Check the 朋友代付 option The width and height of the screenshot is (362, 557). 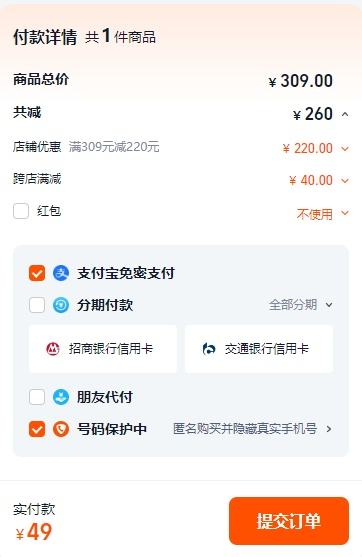pos(37,397)
